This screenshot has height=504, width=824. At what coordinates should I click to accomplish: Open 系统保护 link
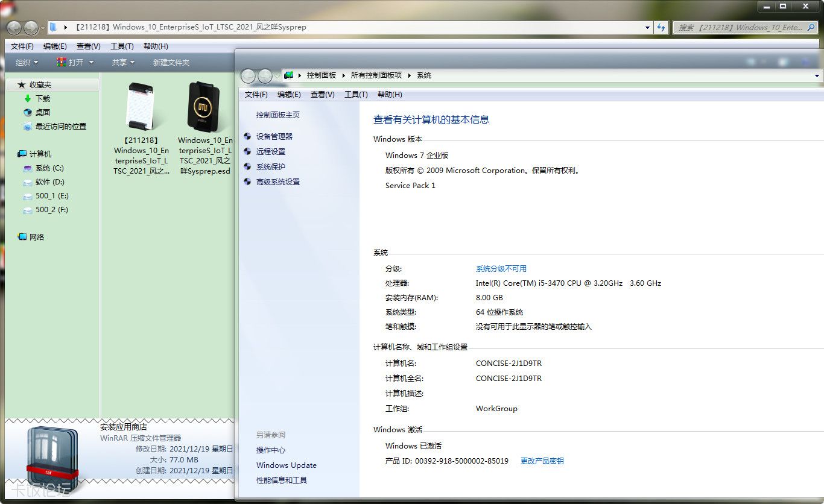271,167
